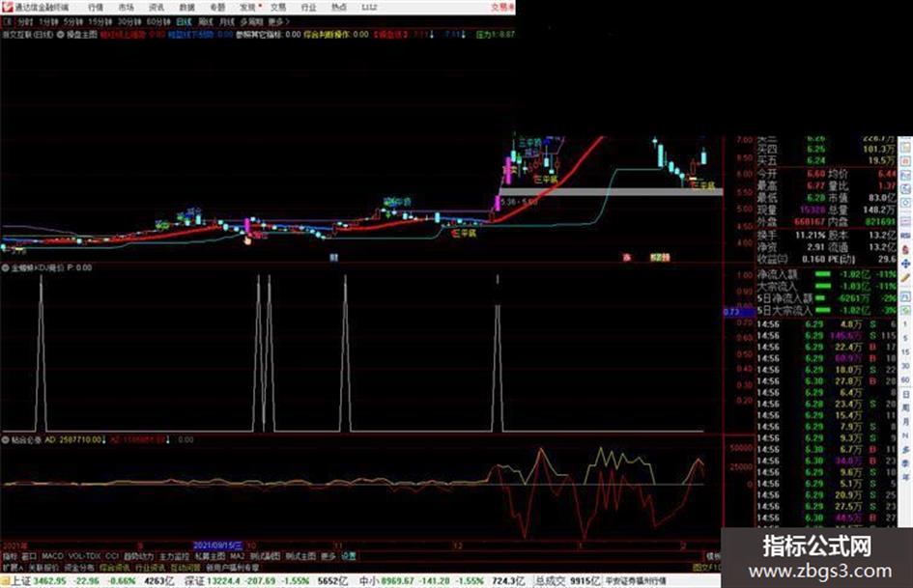Click the 财 marker below the price chart

(x=333, y=258)
